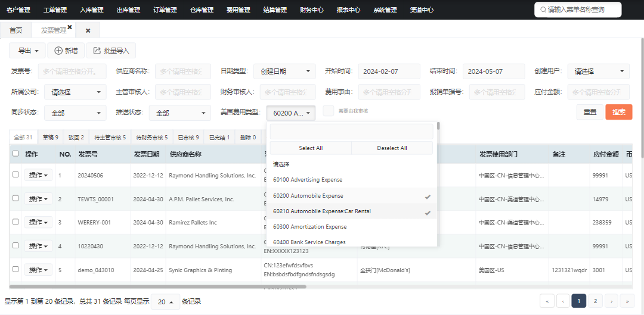Filter by 驳回 2 status tab
The image size is (644, 315).
[x=76, y=138]
